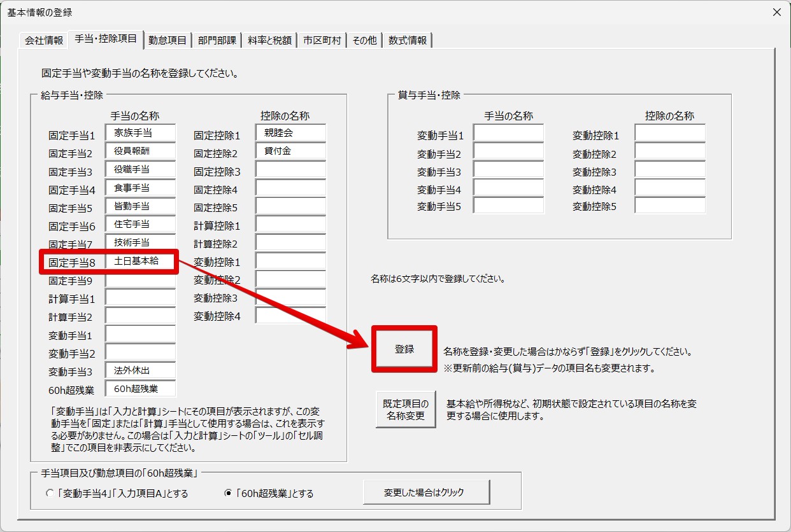Click the 賞与 変動手当1 name field
The width and height of the screenshot is (791, 532).
[509, 133]
